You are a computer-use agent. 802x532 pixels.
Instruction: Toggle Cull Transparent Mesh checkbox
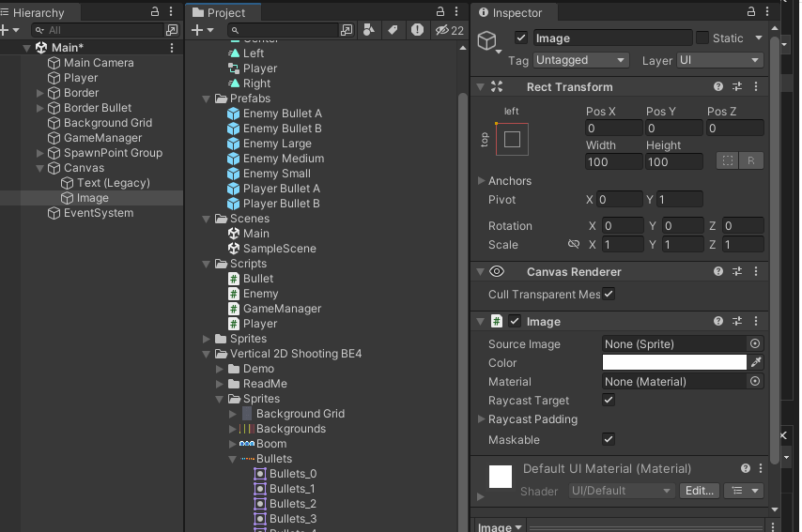point(609,294)
